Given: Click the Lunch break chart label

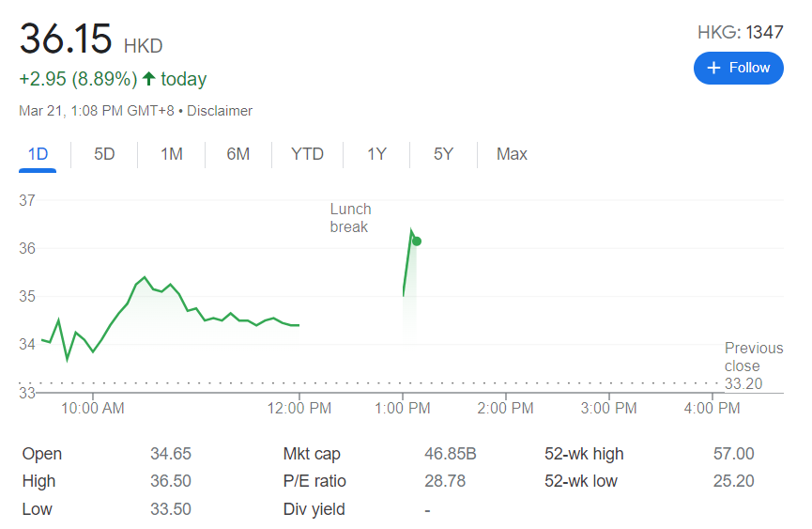Looking at the screenshot, I should pos(350,218).
